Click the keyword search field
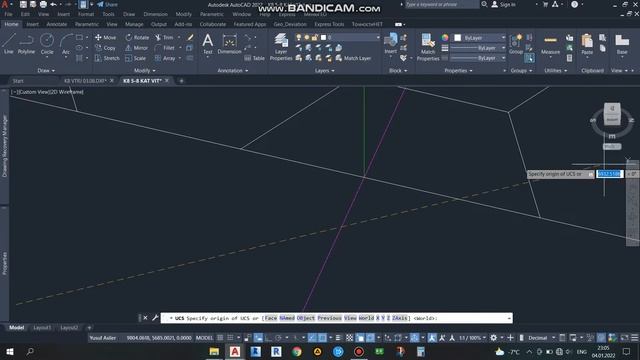640x360 pixels. (x=441, y=4)
